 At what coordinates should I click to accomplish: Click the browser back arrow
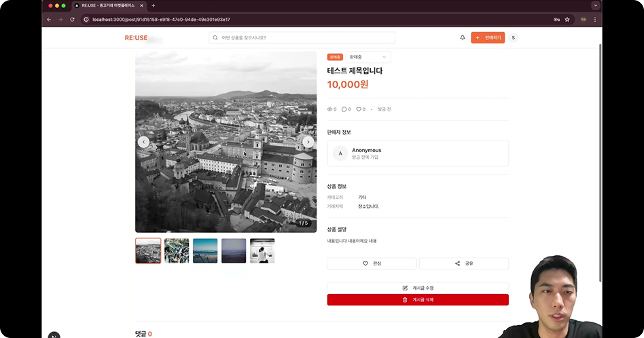pyautogui.click(x=49, y=20)
